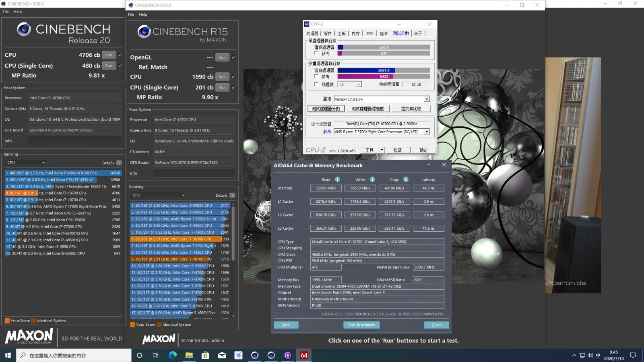Toggle OpenGL checkbox in Cinebench R15

tap(233, 57)
